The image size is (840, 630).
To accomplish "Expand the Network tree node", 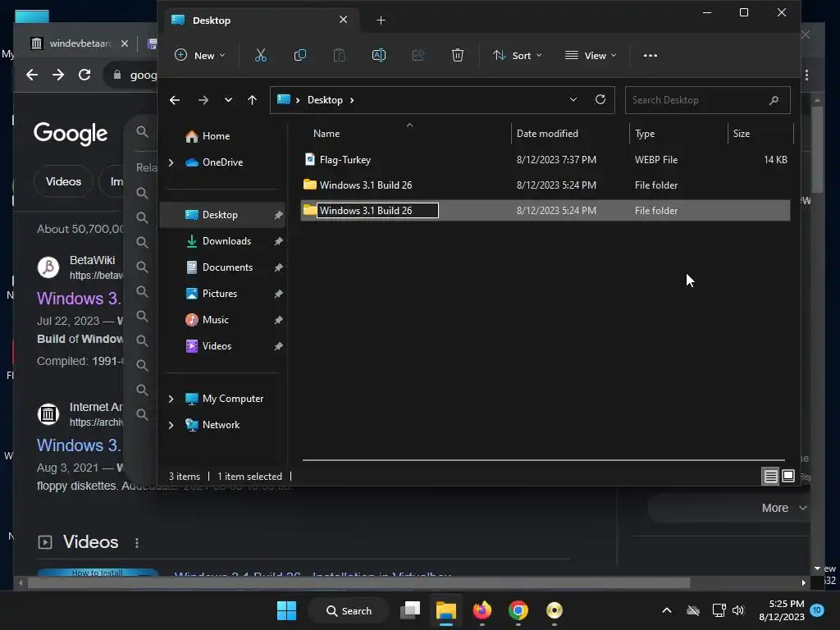I will coord(171,425).
